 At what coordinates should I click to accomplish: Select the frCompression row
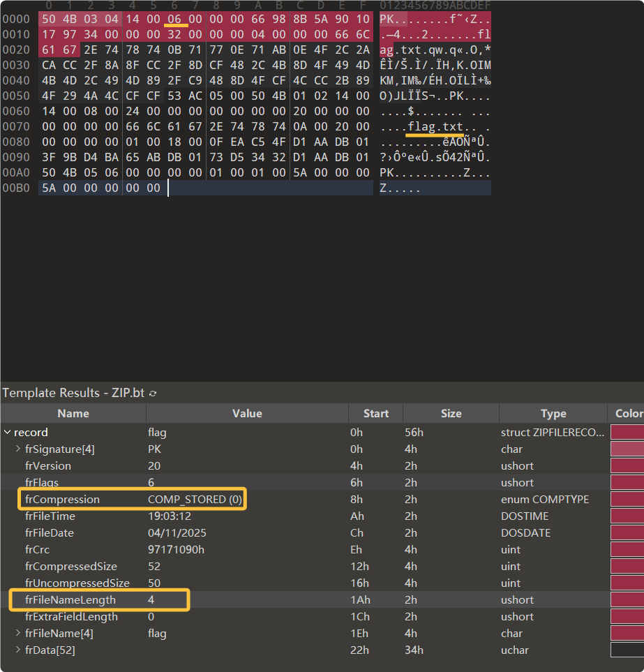point(62,500)
